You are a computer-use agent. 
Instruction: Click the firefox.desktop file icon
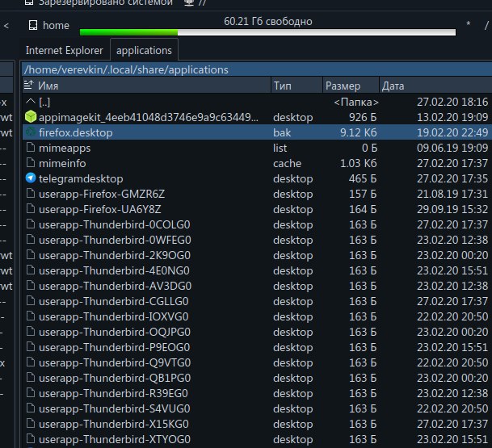pyautogui.click(x=31, y=132)
